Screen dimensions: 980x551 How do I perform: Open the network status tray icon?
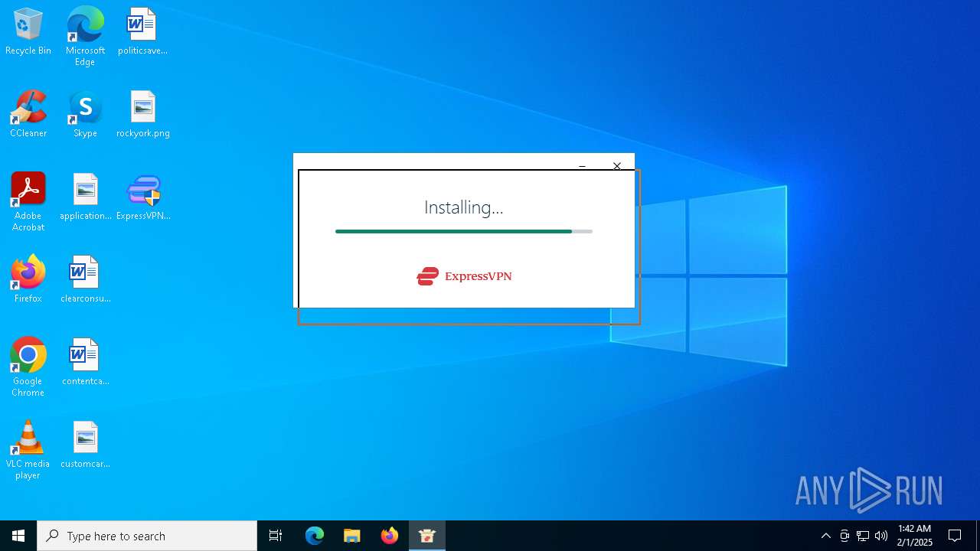click(863, 536)
